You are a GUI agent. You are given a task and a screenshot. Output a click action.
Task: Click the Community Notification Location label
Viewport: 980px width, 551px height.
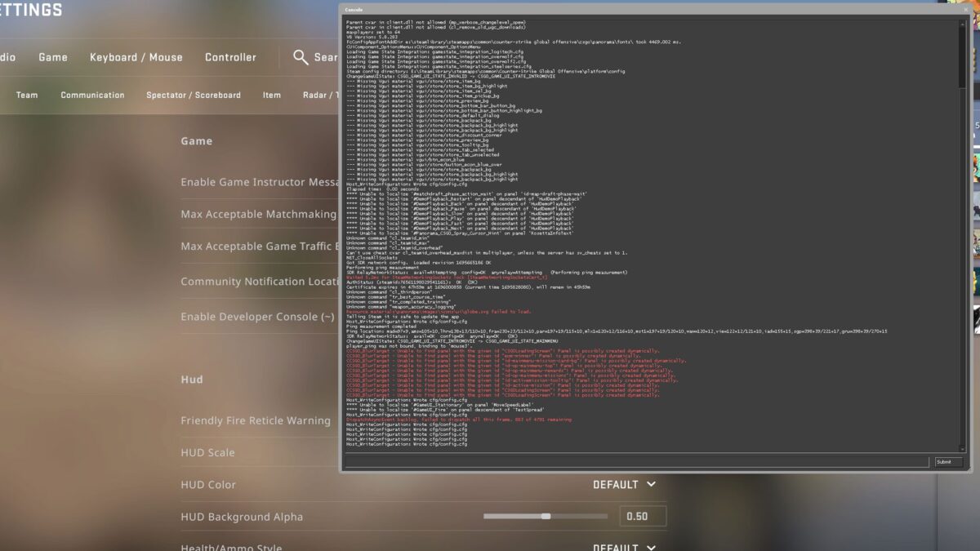pos(260,282)
